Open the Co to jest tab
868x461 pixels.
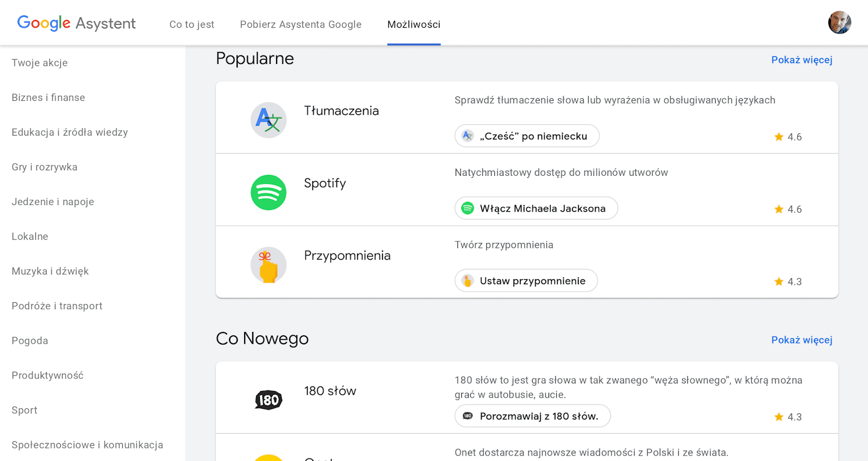click(x=192, y=24)
